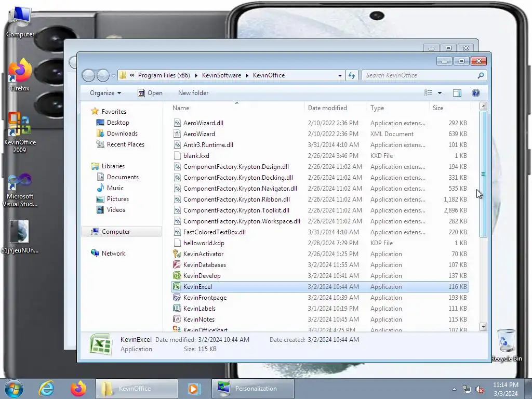Click the Forward navigation arrow

(x=103, y=75)
